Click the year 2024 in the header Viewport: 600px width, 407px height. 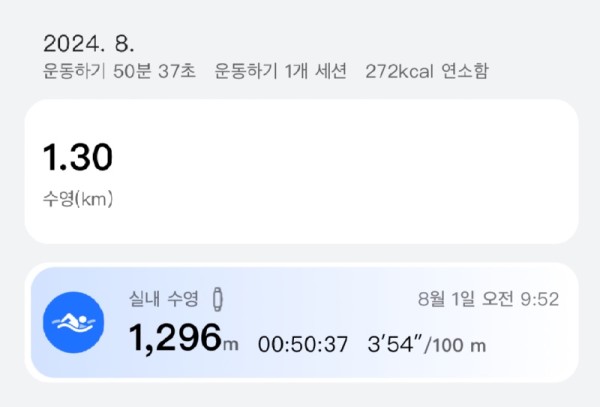click(73, 44)
